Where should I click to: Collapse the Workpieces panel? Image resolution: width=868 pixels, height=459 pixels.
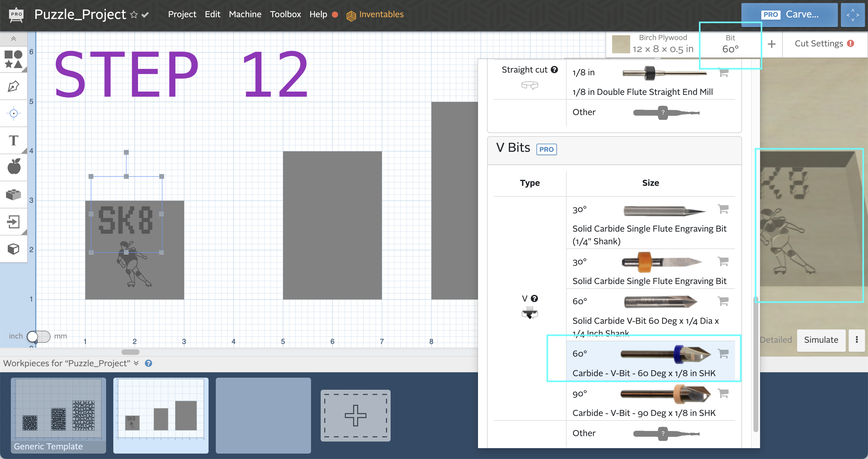click(x=136, y=363)
